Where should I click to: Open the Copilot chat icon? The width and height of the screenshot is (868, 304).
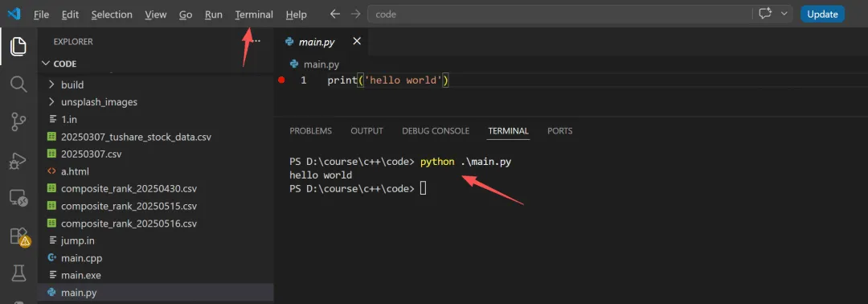pos(766,14)
